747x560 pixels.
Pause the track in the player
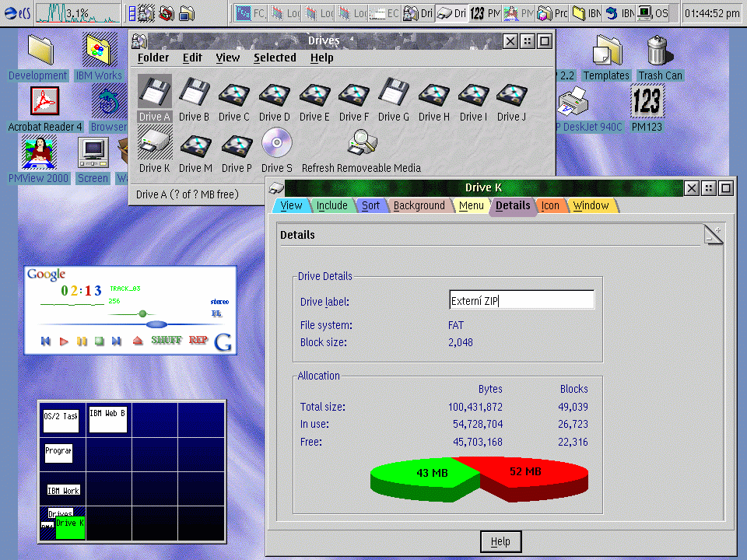(x=82, y=341)
